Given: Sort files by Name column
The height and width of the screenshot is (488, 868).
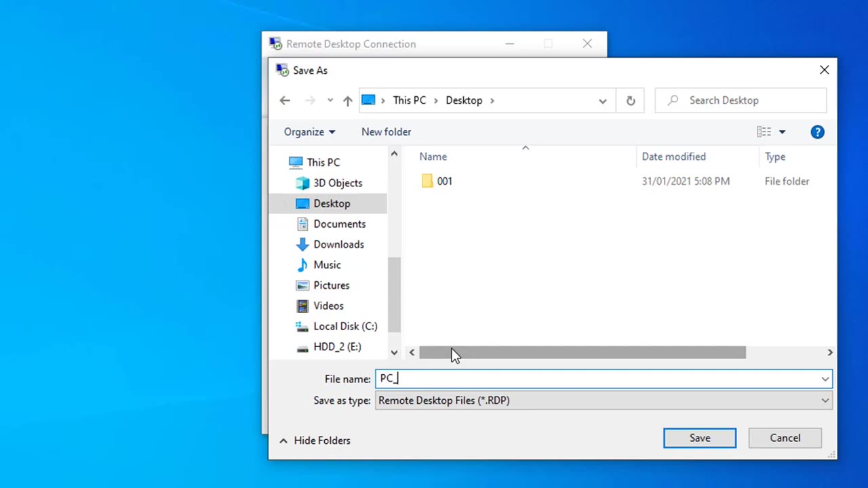Looking at the screenshot, I should [x=433, y=157].
